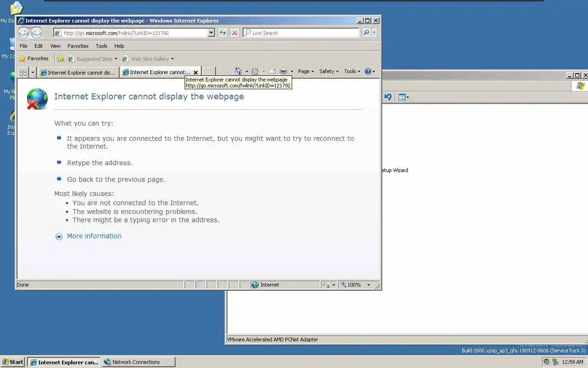The height and width of the screenshot is (368, 588).
Task: Open the search provider options arrow
Action: (x=374, y=33)
